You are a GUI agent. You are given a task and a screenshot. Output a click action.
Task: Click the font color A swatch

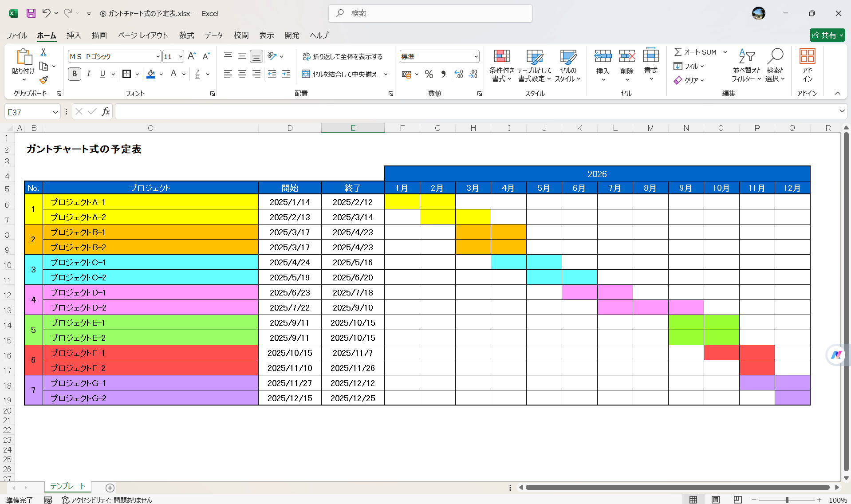[173, 74]
